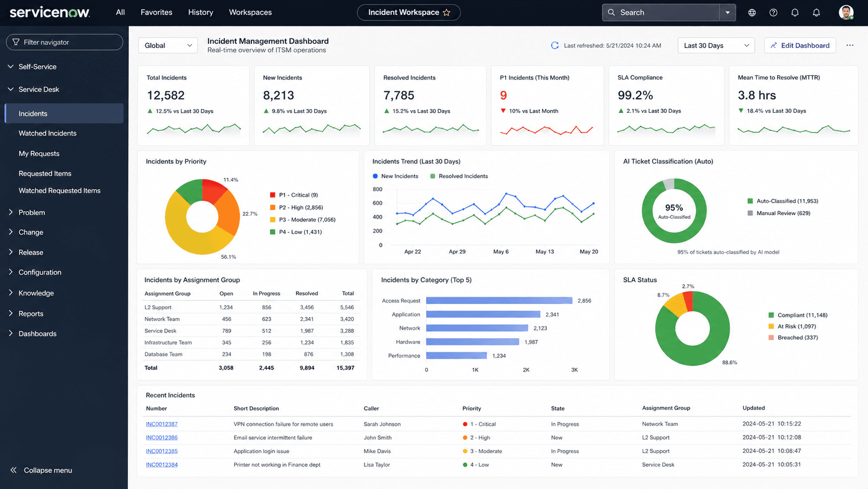This screenshot has height=489, width=868.
Task: Click the Breached legend color swatch
Action: click(771, 338)
